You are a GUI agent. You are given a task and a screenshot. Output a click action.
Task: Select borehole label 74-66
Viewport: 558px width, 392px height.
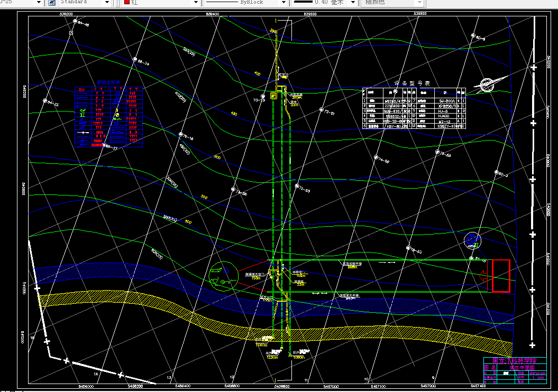click(x=384, y=160)
